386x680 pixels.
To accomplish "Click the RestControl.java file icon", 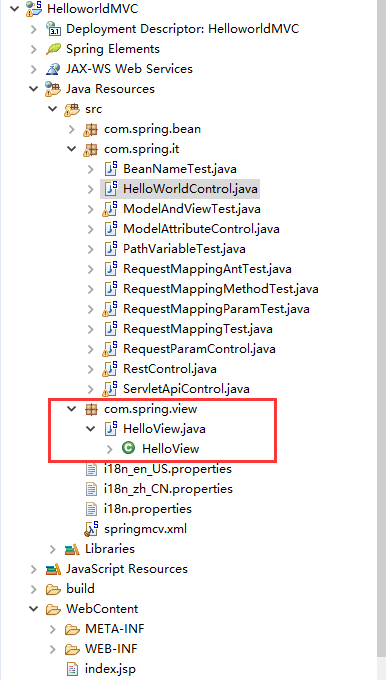I will [111, 368].
